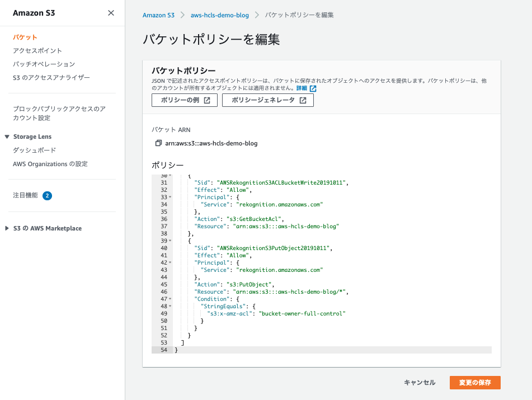Fold code block at line 30

[x=170, y=176]
